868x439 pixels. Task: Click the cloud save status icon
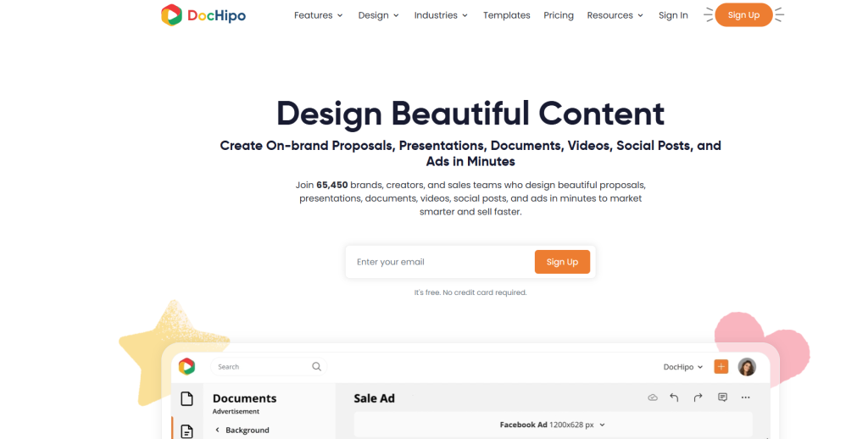point(653,397)
